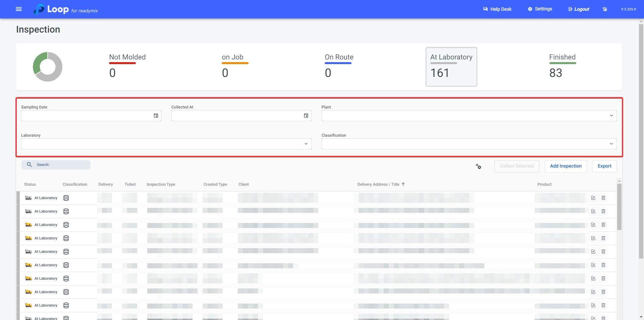
Task: Show the Not Molded inspections
Action: (x=127, y=66)
